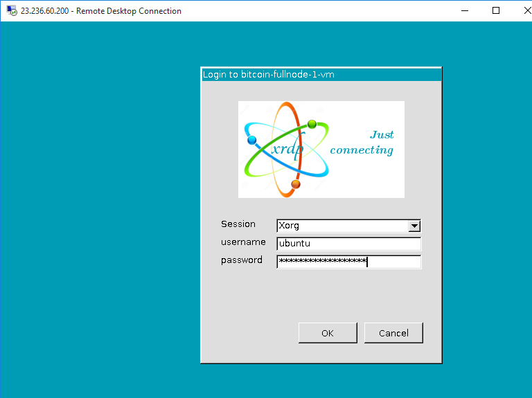This screenshot has height=398, width=532.
Task: Click the OK button to log in
Action: click(328, 333)
